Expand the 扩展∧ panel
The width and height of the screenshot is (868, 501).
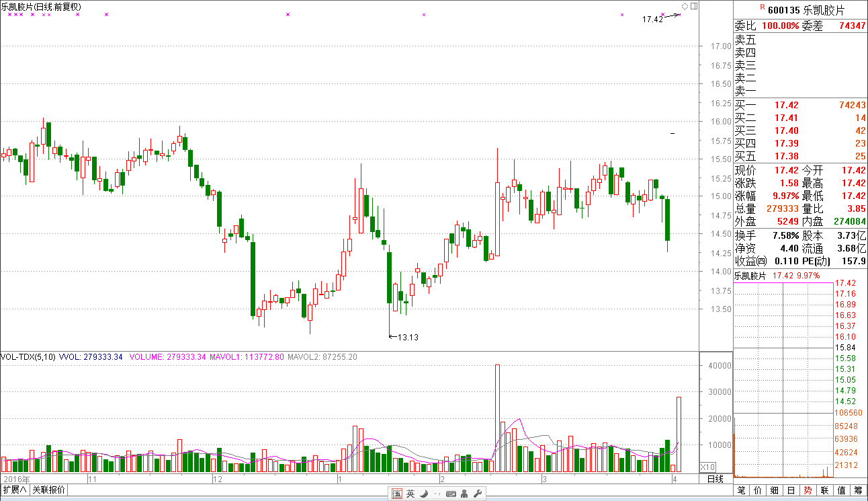14,490
